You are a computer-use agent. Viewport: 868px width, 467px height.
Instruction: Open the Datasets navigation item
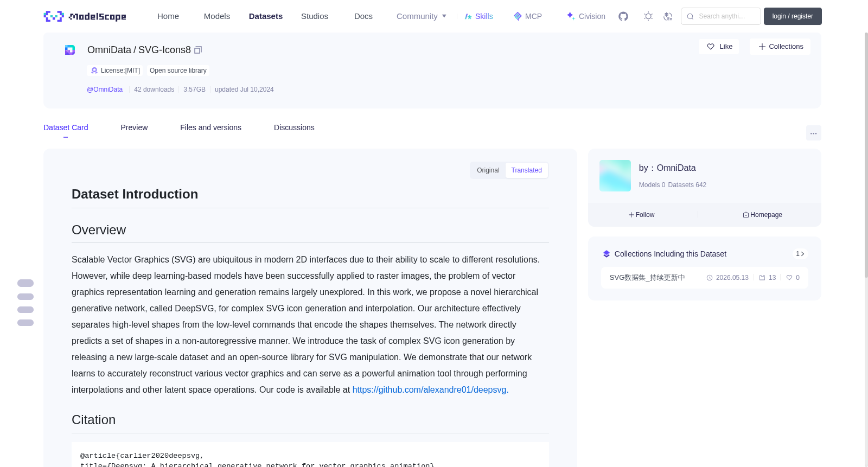(x=266, y=16)
